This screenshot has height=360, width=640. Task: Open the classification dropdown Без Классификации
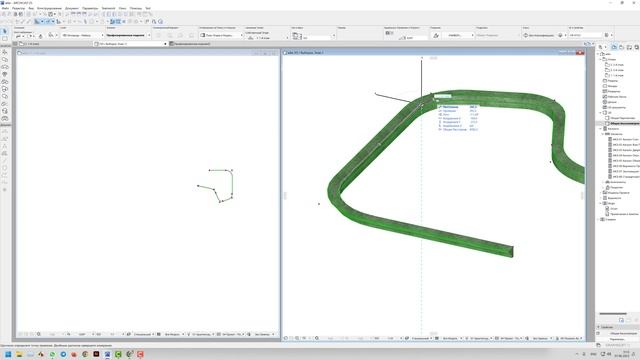(x=539, y=36)
